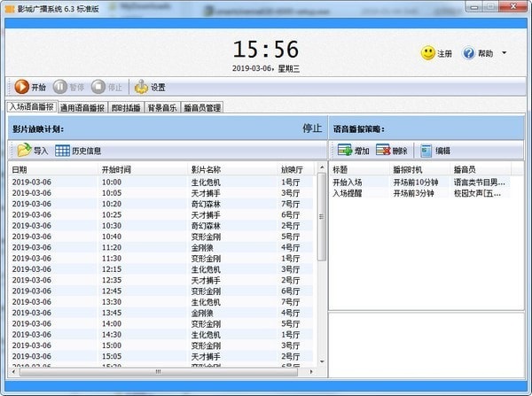This screenshot has height=396, width=532.
Task: Click the 导入 (Import) folder icon
Action: [24, 151]
